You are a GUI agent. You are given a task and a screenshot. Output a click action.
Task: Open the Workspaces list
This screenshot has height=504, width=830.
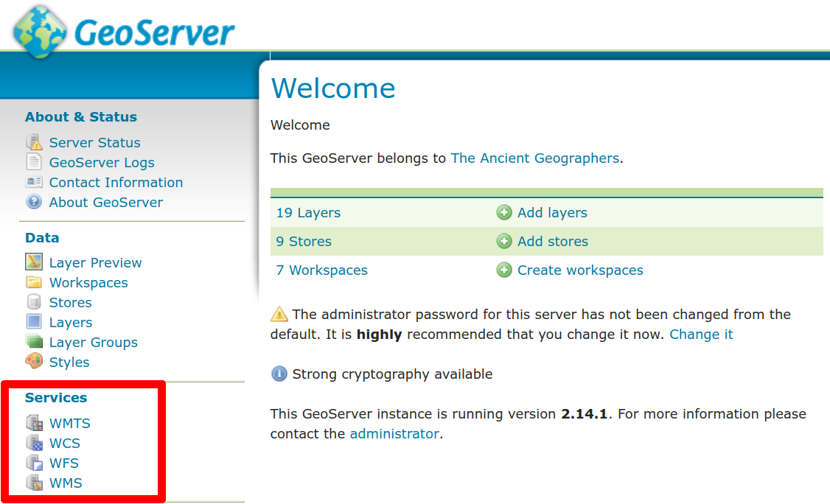88,283
